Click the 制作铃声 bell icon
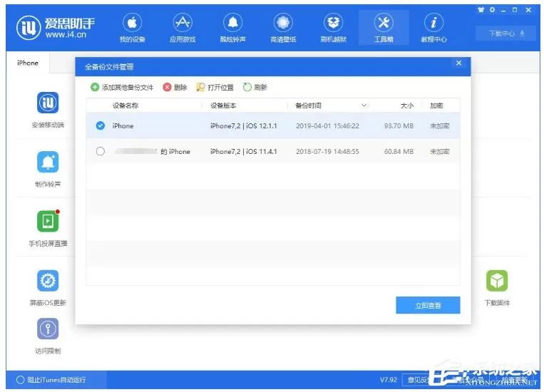The image size is (544, 392). click(48, 162)
